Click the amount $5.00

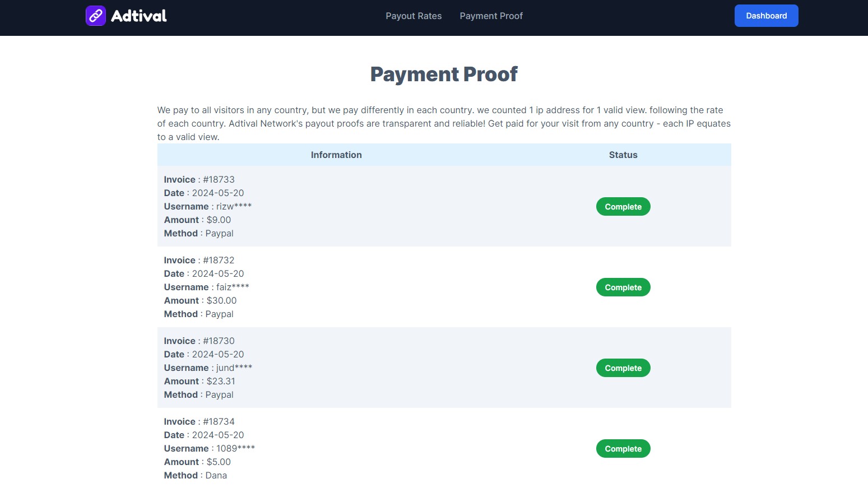click(x=219, y=462)
